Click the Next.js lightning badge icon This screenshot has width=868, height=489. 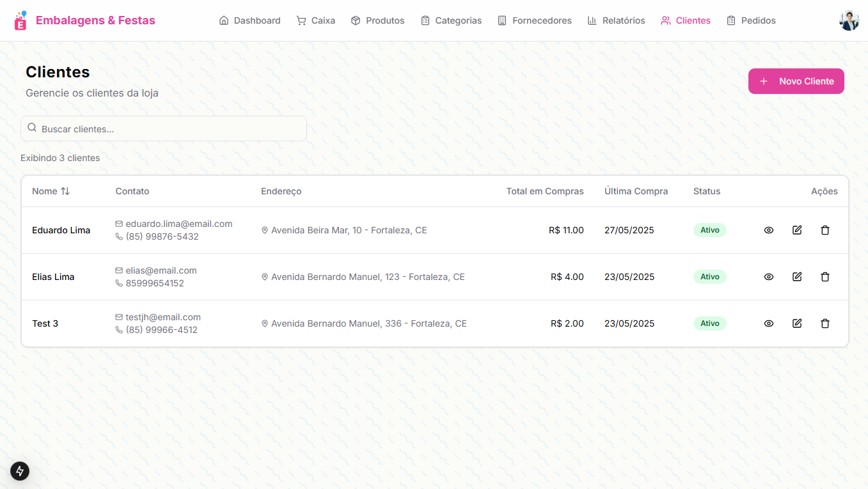tap(20, 471)
